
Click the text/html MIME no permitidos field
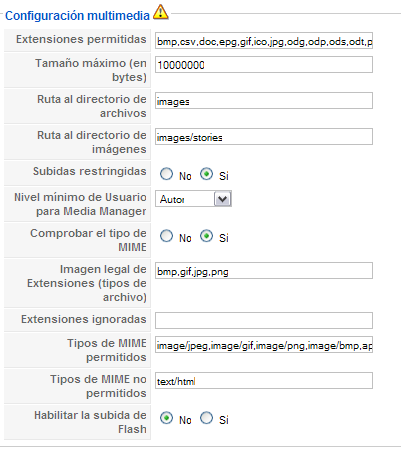click(x=264, y=381)
